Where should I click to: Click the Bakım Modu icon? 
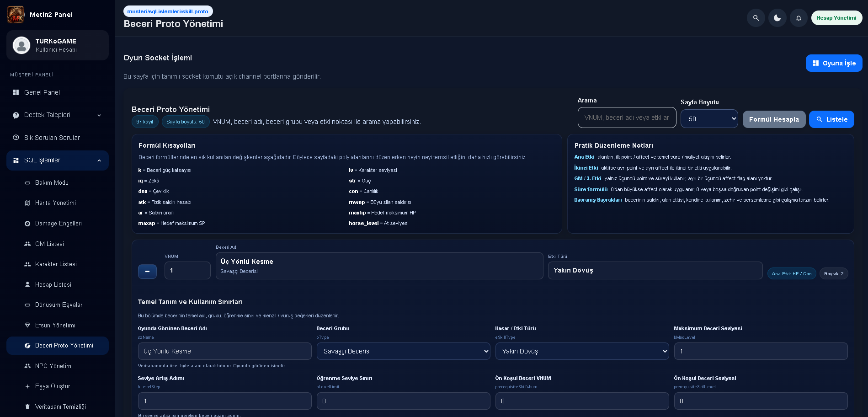click(x=27, y=183)
